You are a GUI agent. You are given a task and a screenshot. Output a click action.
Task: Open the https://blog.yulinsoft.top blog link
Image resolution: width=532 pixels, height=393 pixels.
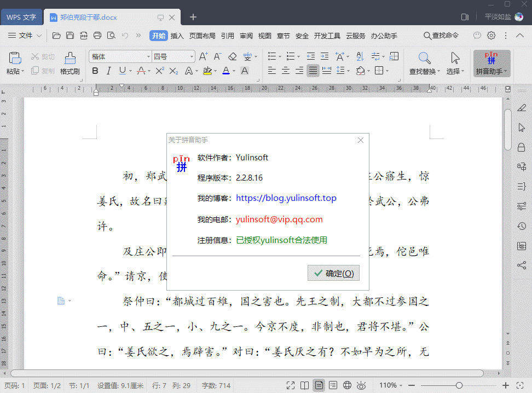[286, 198]
